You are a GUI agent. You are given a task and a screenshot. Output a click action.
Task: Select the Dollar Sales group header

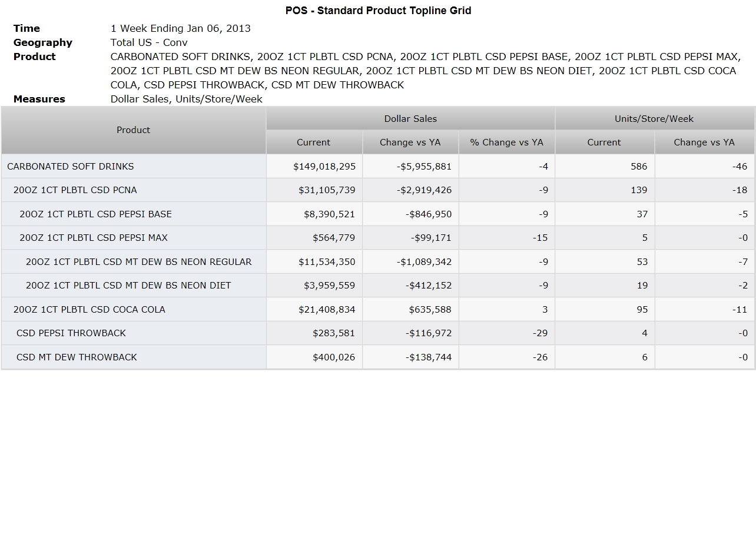pyautogui.click(x=410, y=118)
